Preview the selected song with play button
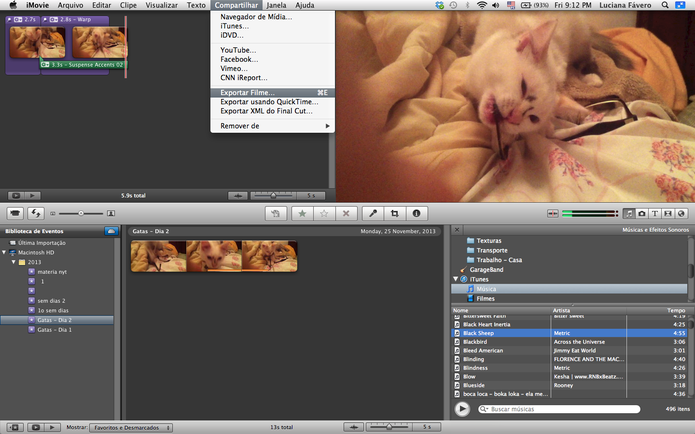This screenshot has width=695, height=434. [x=462, y=409]
